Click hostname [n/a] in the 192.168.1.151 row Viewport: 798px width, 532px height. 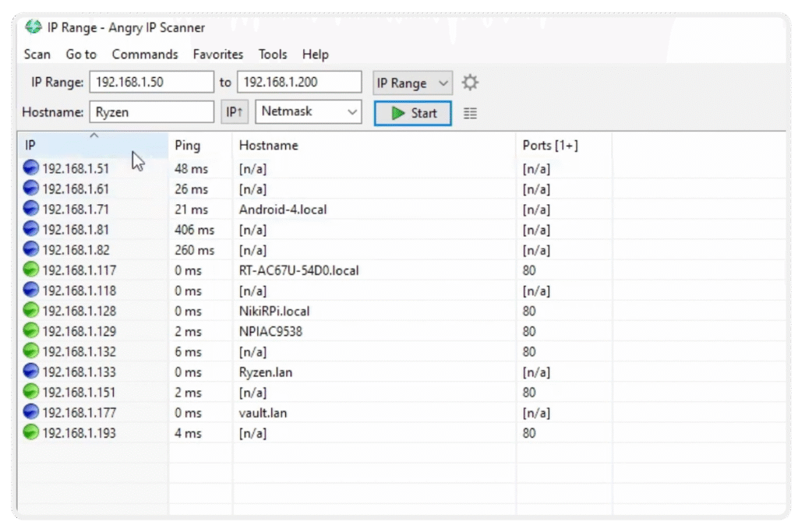click(x=252, y=393)
